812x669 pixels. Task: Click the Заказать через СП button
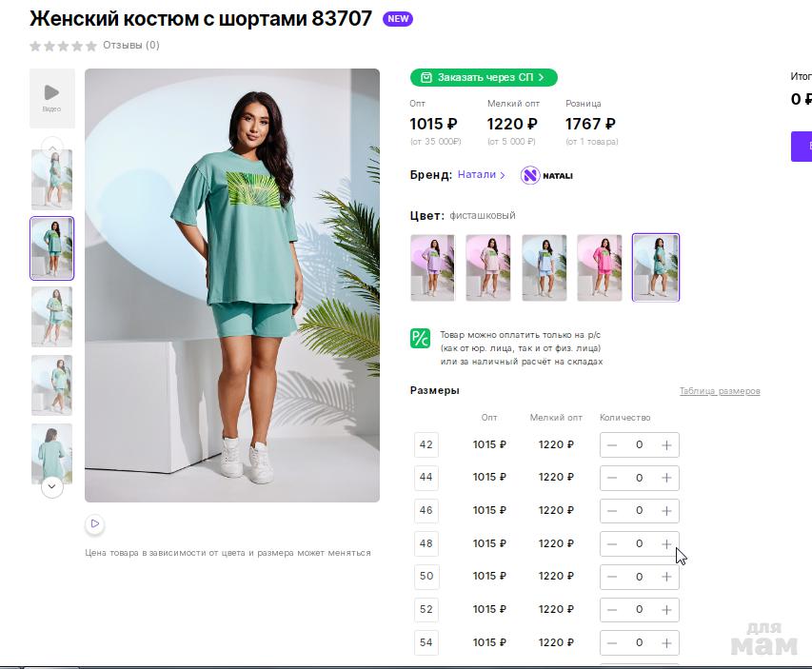[x=484, y=77]
